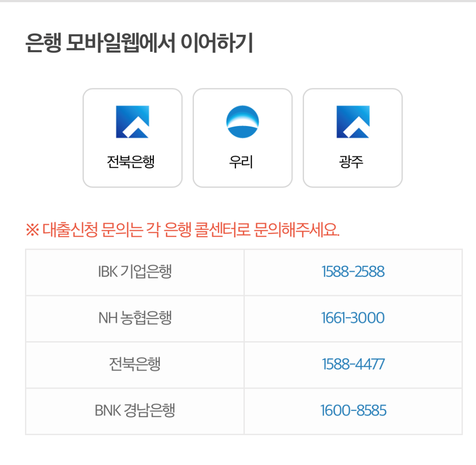Select the 우리 card label text

click(x=241, y=162)
